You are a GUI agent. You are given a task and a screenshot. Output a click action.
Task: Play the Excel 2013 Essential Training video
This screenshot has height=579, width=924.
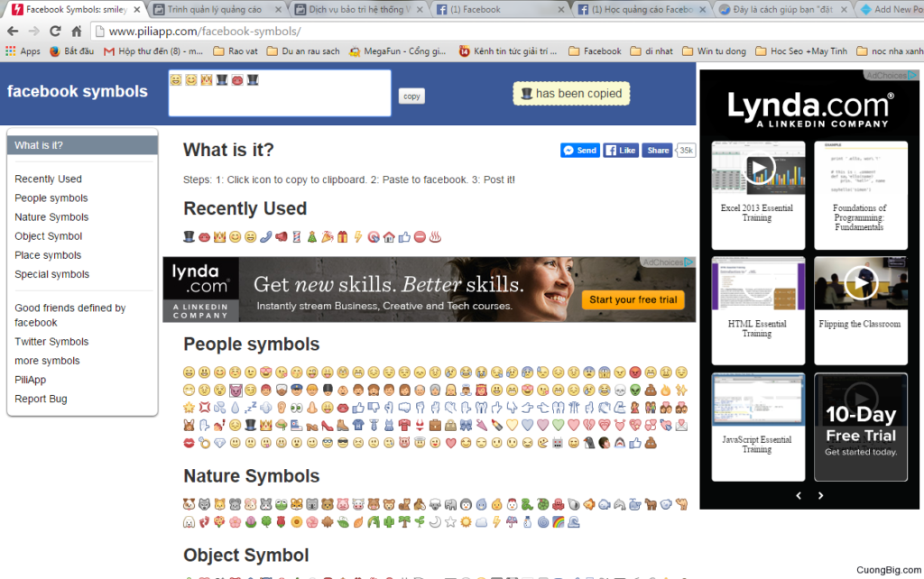pyautogui.click(x=758, y=169)
